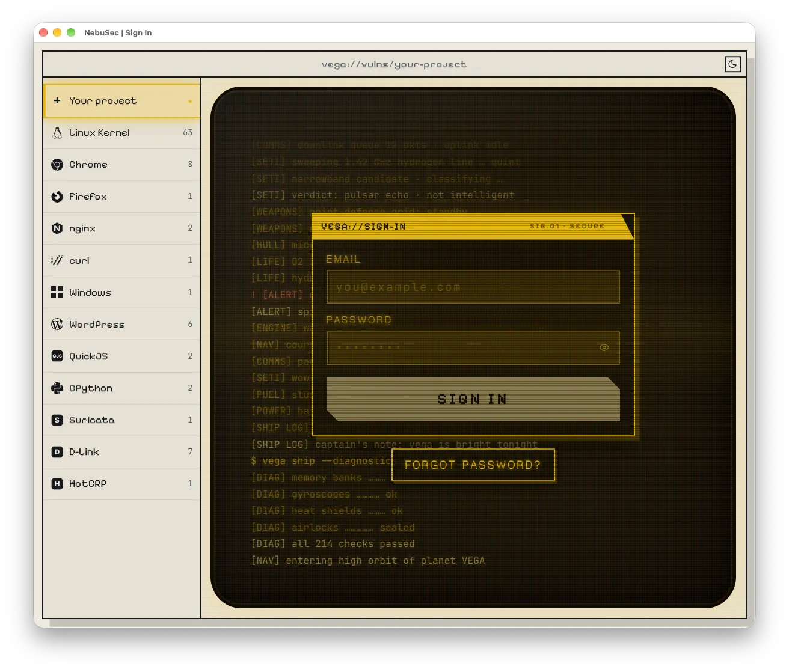Click the PASSWORD field label
The width and height of the screenshot is (789, 672).
[x=358, y=320]
